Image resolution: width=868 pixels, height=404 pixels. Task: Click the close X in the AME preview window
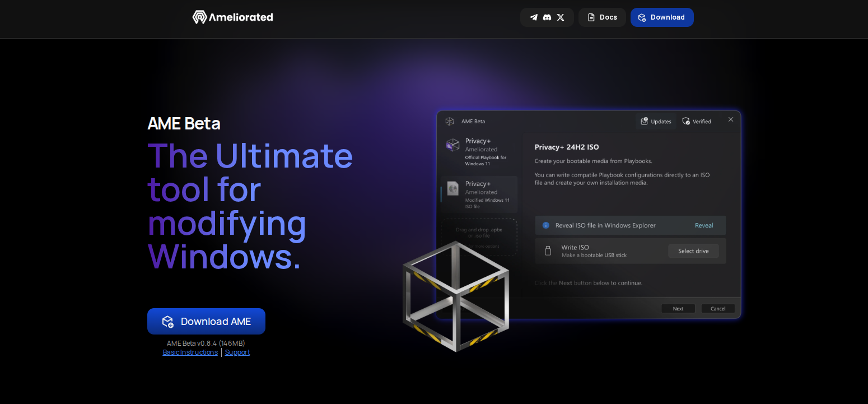point(731,119)
